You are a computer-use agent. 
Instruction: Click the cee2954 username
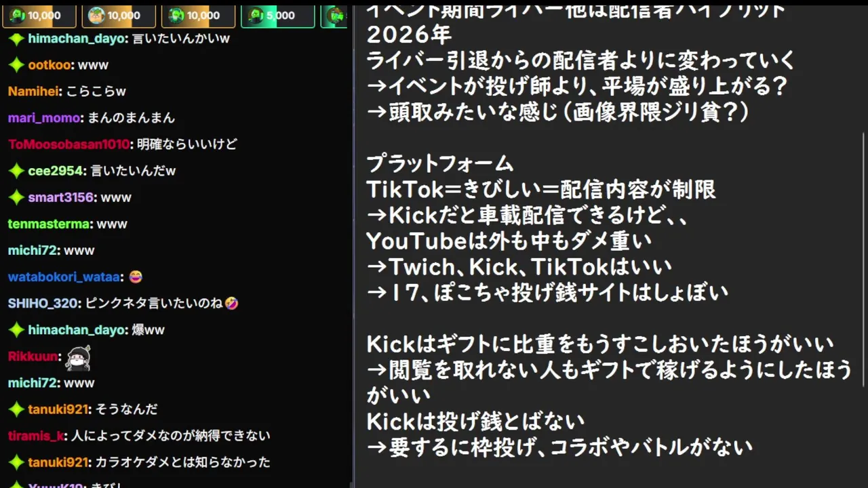pyautogui.click(x=56, y=171)
